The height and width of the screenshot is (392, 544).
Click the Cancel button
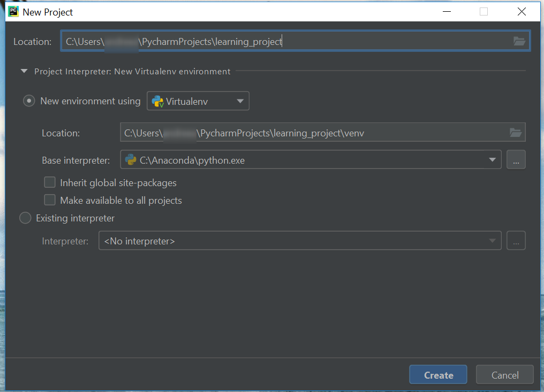pyautogui.click(x=505, y=375)
